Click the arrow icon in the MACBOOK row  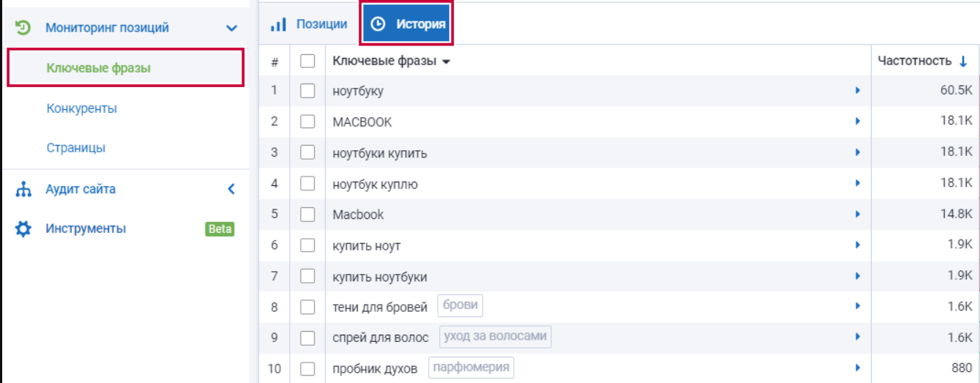858,122
